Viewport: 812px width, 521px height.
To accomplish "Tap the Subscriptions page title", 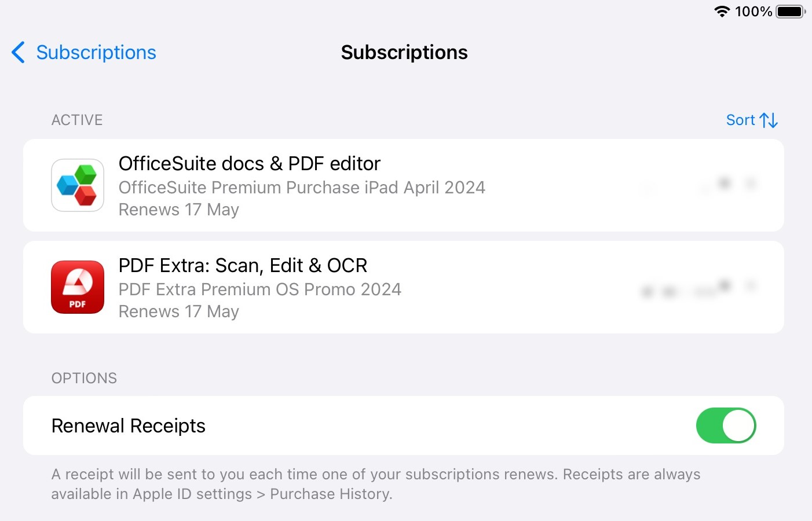I will point(404,52).
